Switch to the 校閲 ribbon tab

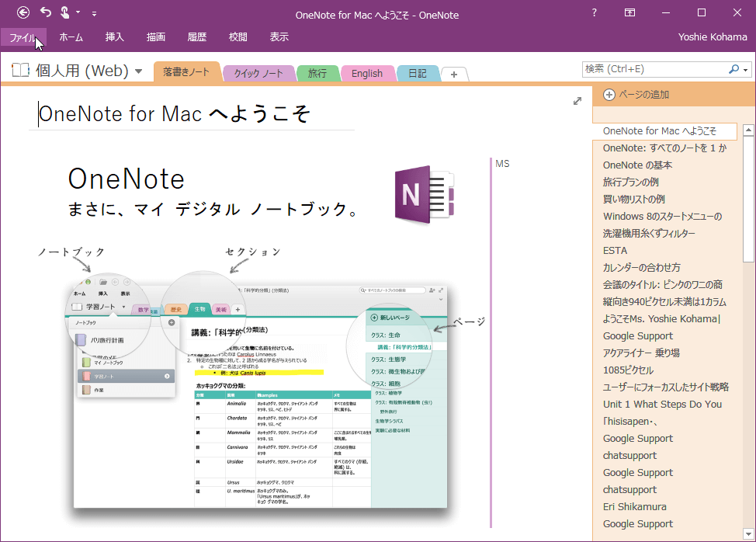[x=238, y=37]
